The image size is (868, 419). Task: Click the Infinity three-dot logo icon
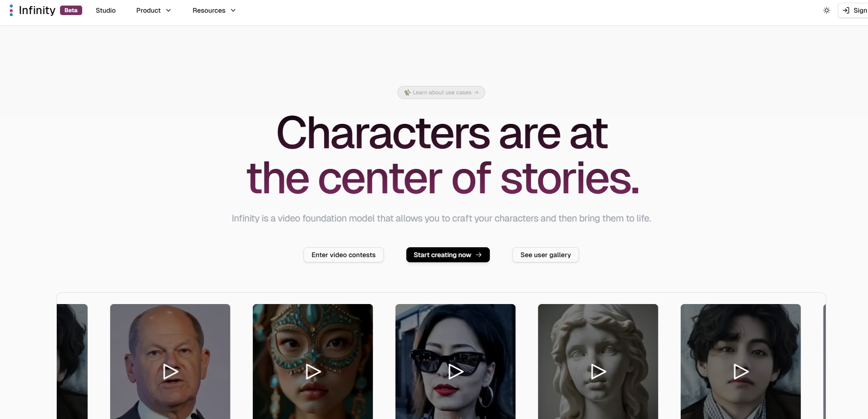(x=11, y=10)
